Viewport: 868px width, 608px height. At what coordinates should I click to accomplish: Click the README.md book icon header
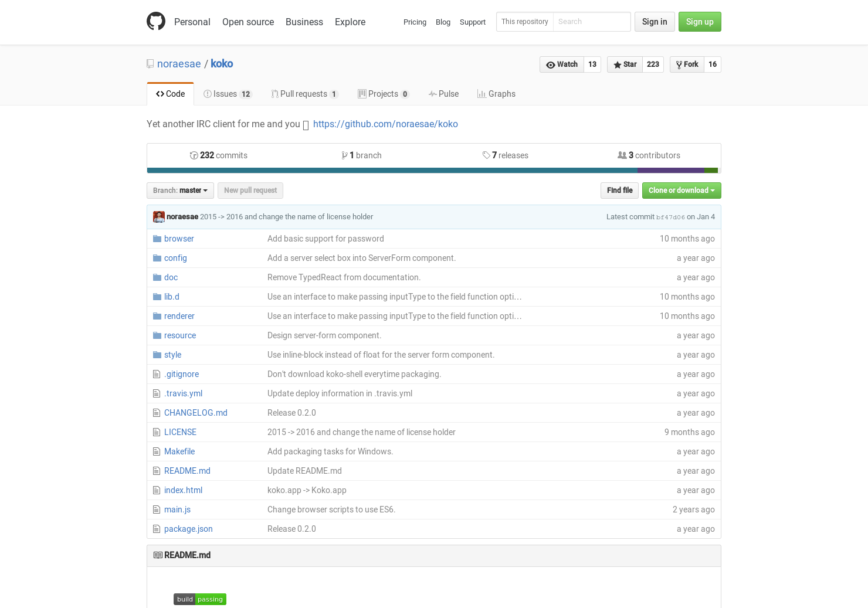click(158, 555)
